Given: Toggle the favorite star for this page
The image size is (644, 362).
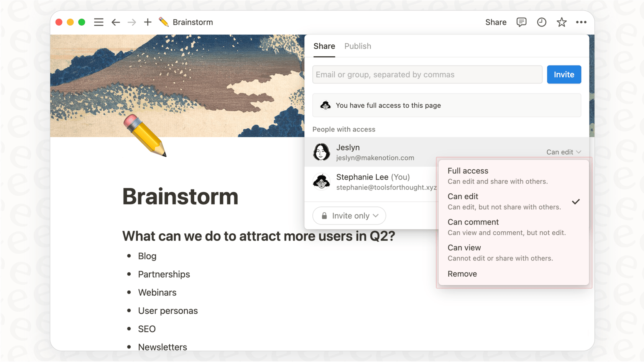Looking at the screenshot, I should tap(562, 22).
